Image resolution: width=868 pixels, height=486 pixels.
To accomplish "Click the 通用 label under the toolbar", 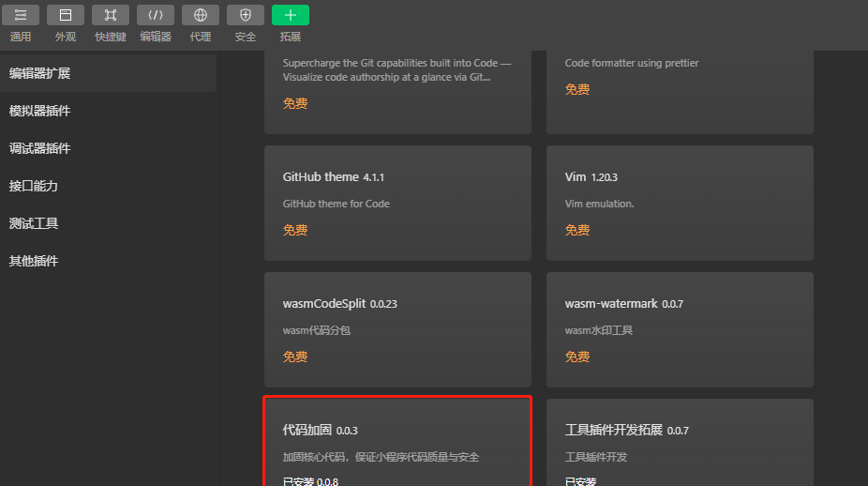I will pos(21,37).
